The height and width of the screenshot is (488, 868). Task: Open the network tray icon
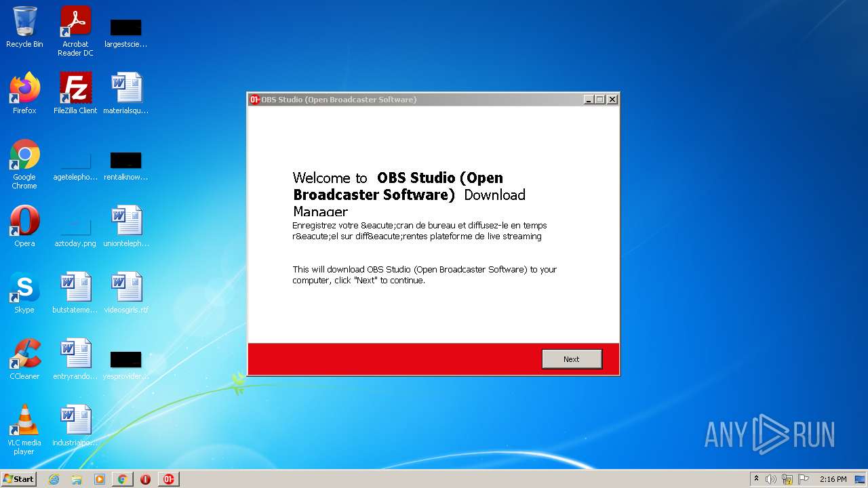(x=787, y=479)
